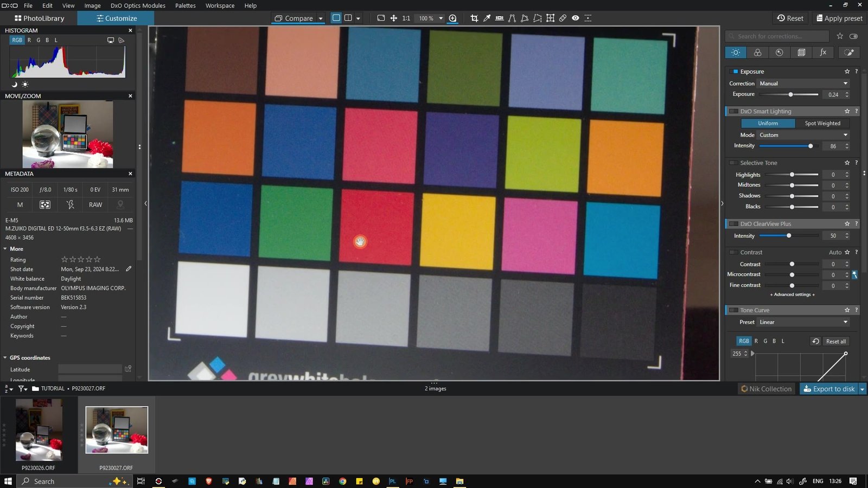Toggle the Tone Curve switch
The width and height of the screenshot is (868, 488).
tap(734, 310)
